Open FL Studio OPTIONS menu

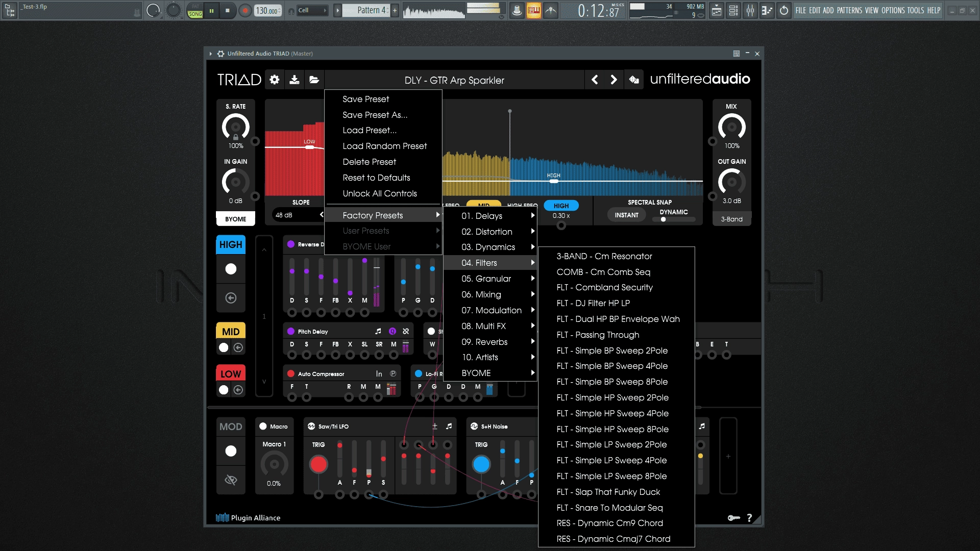893,10
